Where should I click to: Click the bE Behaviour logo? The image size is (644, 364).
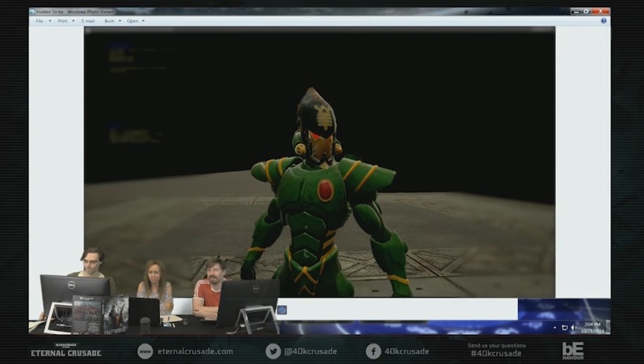[573, 351]
